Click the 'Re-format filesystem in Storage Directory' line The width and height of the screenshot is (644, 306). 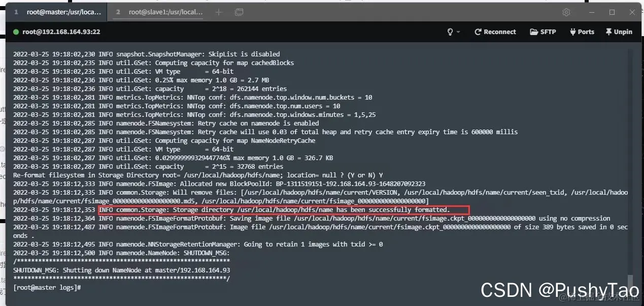click(198, 175)
